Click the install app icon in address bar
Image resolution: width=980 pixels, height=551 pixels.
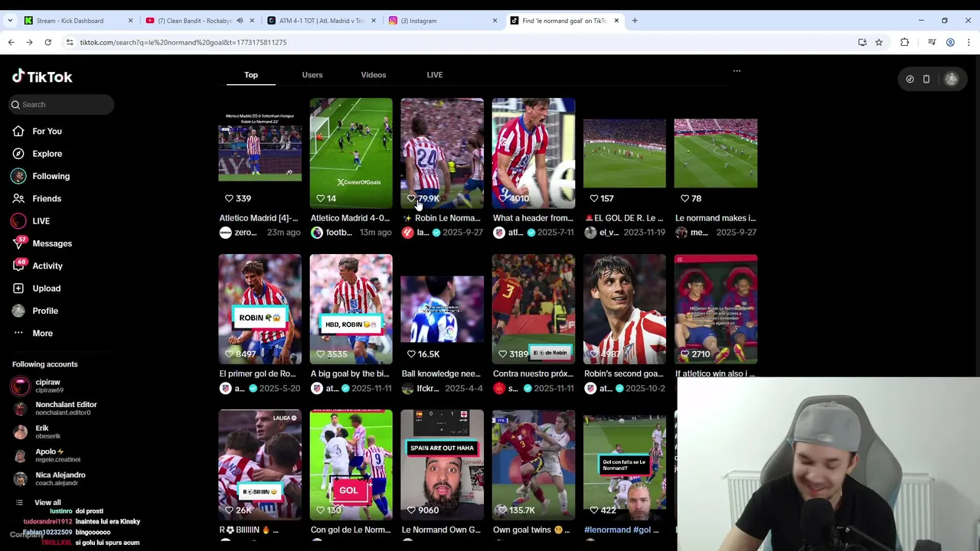tap(862, 42)
